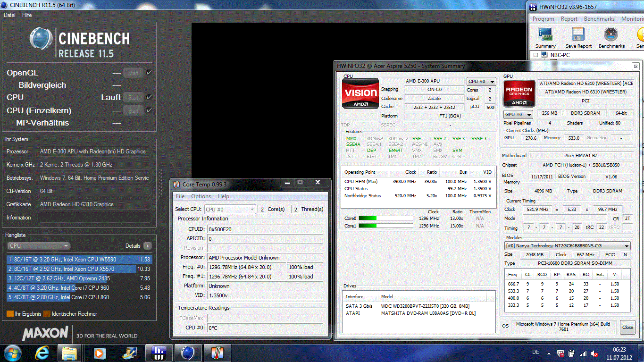Switch to Core Temp via taskbar thermometer icon
The image size is (644, 362).
[217, 352]
